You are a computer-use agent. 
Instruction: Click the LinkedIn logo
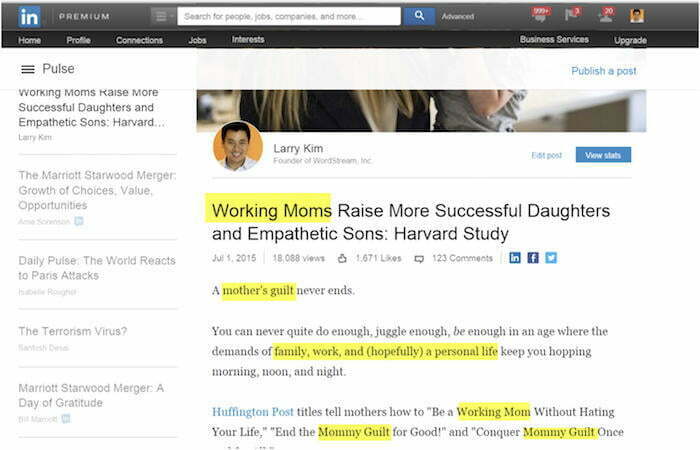[x=29, y=17]
